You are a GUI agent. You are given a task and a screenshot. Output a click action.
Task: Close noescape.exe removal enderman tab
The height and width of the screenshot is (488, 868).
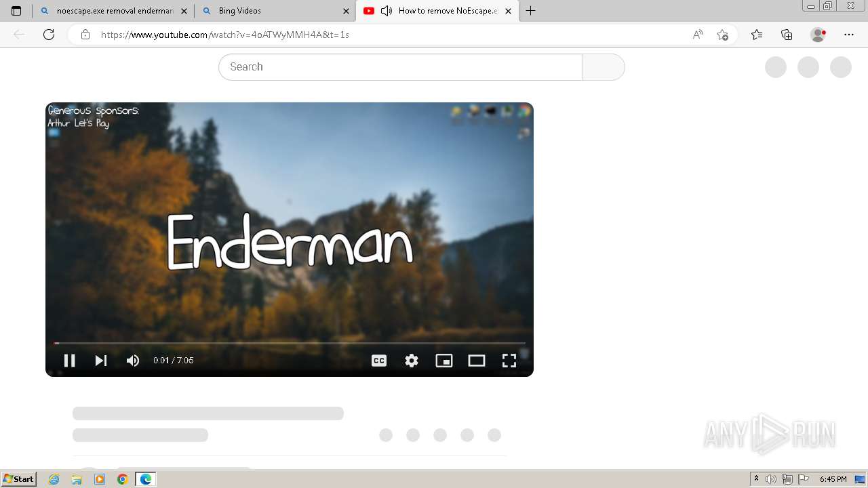184,11
